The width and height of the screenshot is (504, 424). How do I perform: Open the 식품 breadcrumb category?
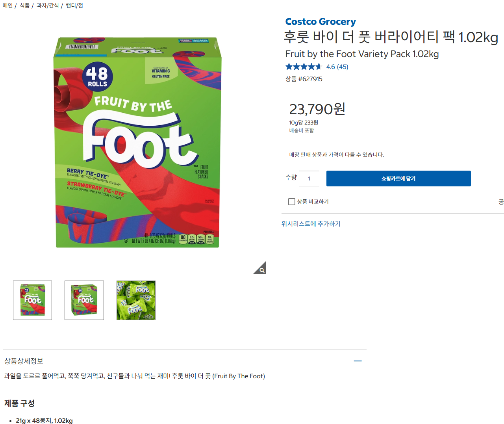[24, 6]
